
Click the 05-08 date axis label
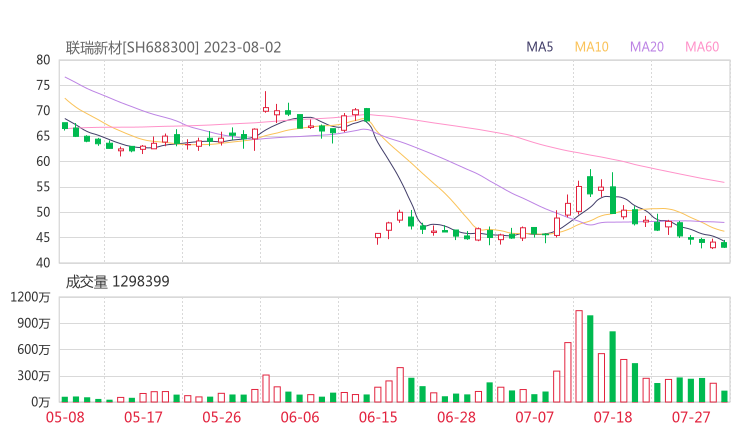point(65,417)
